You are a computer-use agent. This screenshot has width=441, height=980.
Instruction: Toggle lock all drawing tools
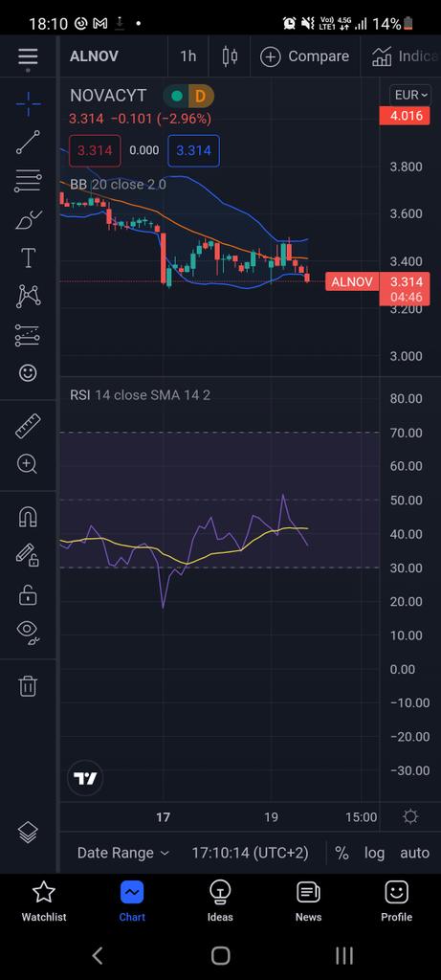28,595
